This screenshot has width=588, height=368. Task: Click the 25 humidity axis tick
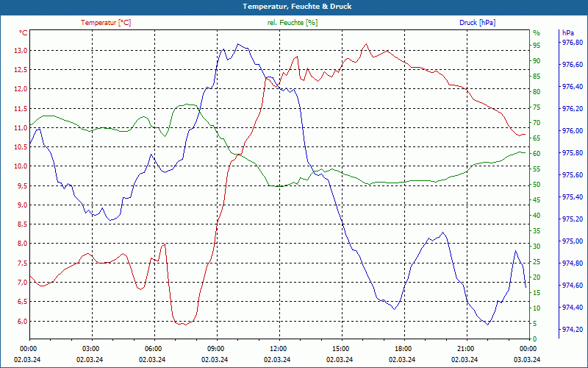pos(537,262)
